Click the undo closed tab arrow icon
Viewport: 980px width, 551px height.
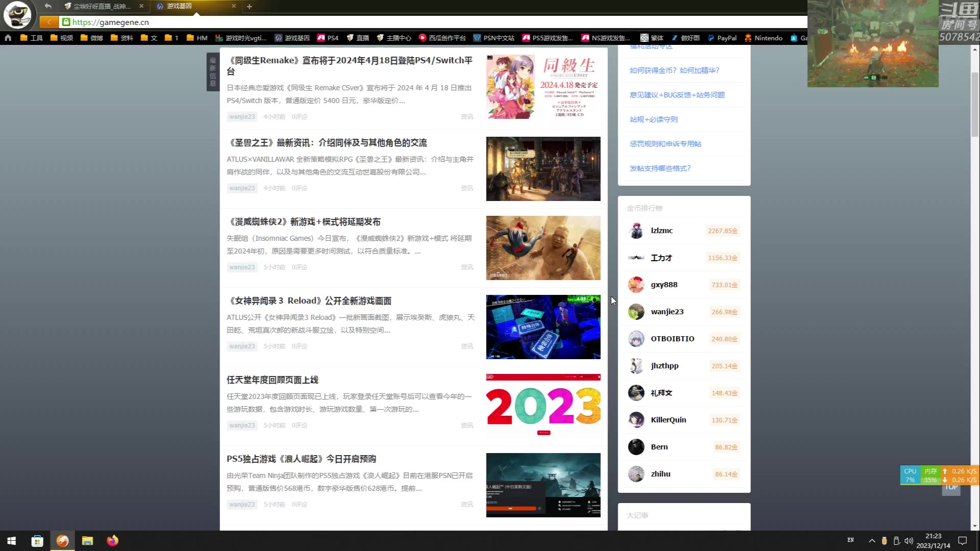click(x=48, y=6)
